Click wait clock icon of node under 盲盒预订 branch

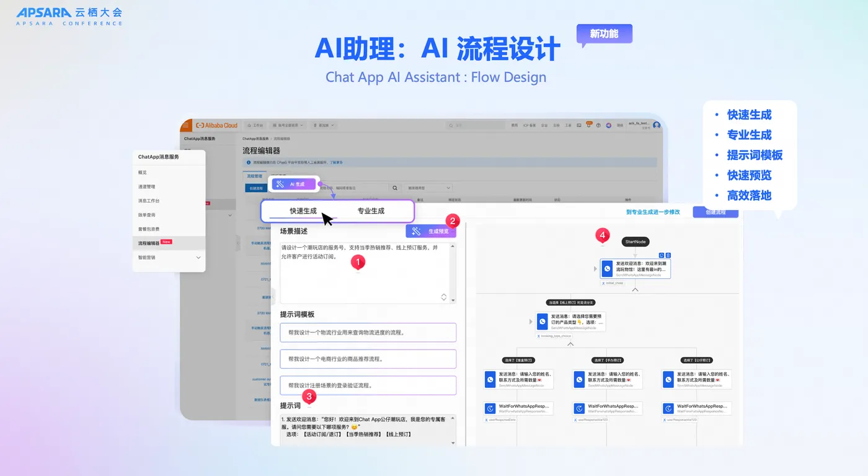[x=490, y=408]
